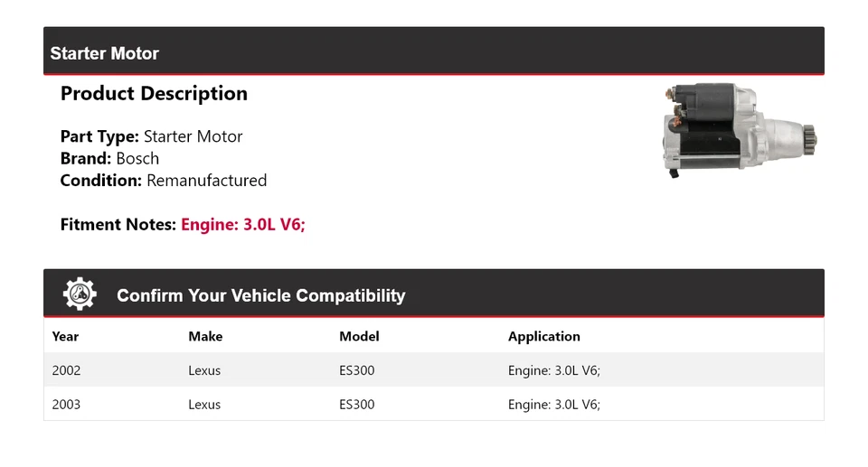Image resolution: width=868 pixels, height=467 pixels.
Task: Click the Application column header
Action: (x=543, y=336)
